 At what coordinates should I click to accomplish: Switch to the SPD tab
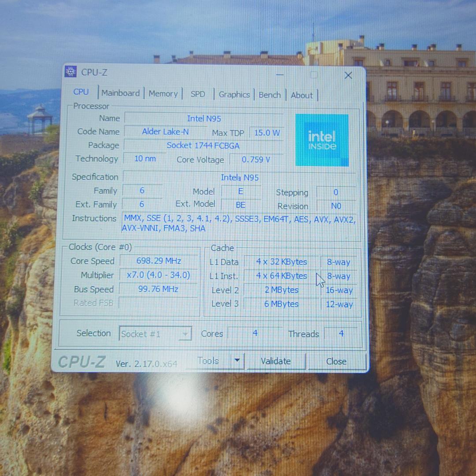click(x=197, y=94)
